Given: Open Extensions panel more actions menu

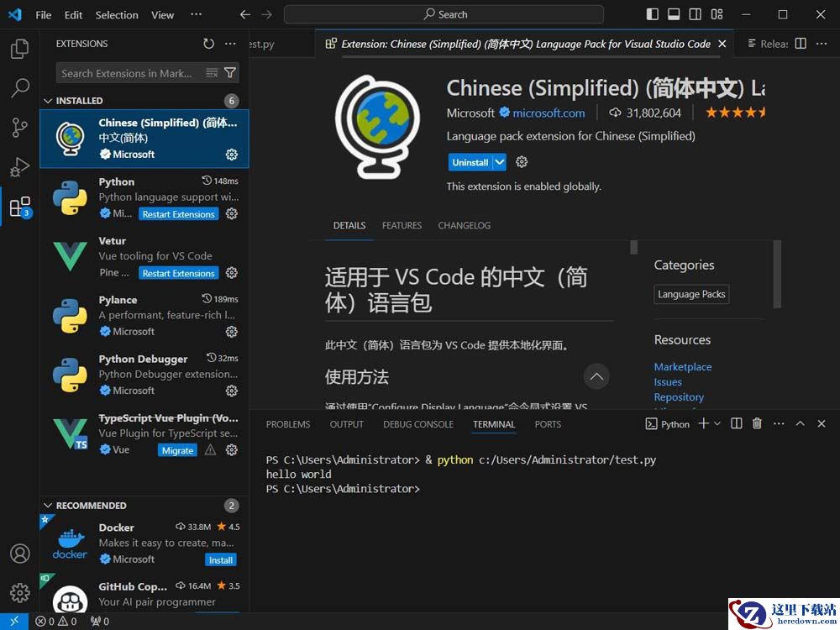Looking at the screenshot, I should 230,44.
